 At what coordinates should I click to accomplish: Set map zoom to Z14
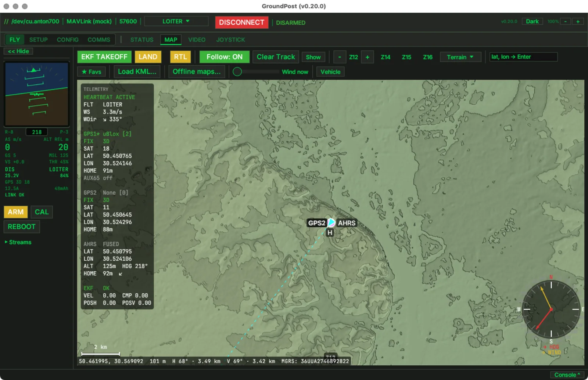(x=386, y=57)
